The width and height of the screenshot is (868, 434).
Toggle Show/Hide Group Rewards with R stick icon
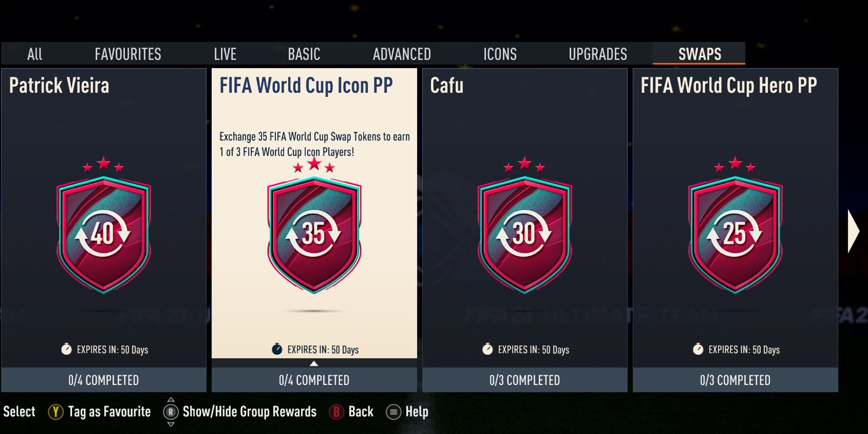tap(171, 412)
